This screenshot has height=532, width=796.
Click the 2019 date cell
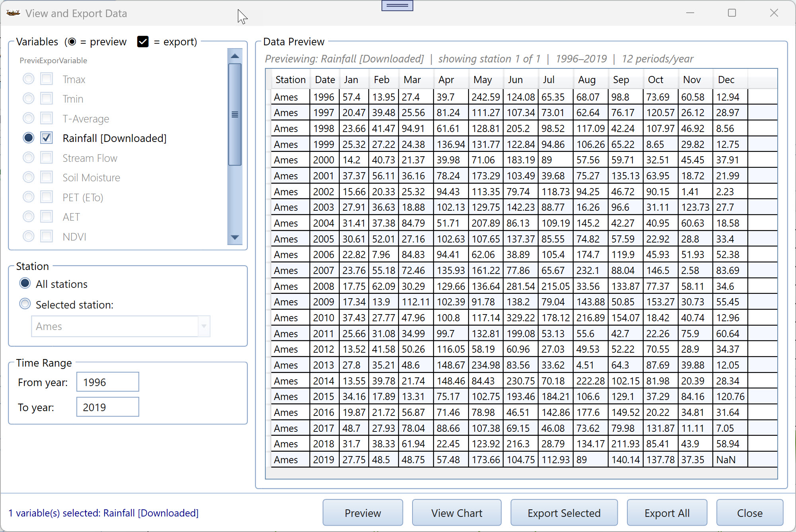tap(325, 460)
